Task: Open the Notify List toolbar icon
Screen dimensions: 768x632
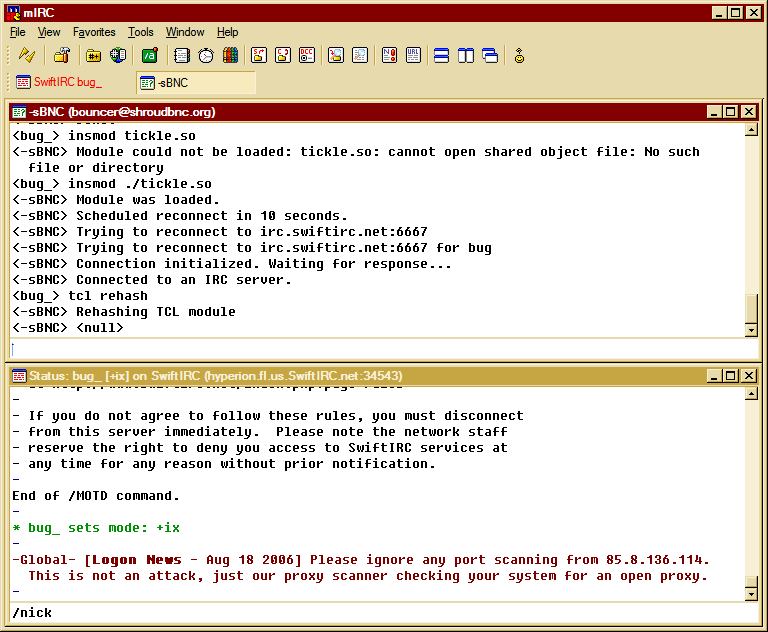Action: pos(389,55)
